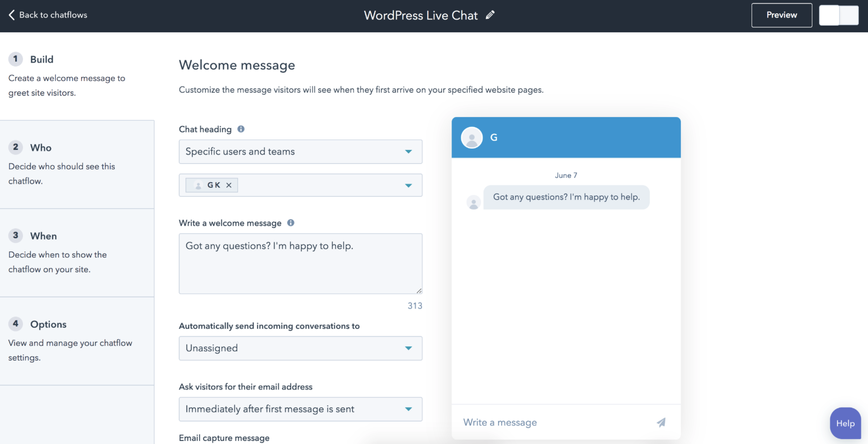Click the Preview button
This screenshot has width=868, height=444.
pyautogui.click(x=781, y=15)
